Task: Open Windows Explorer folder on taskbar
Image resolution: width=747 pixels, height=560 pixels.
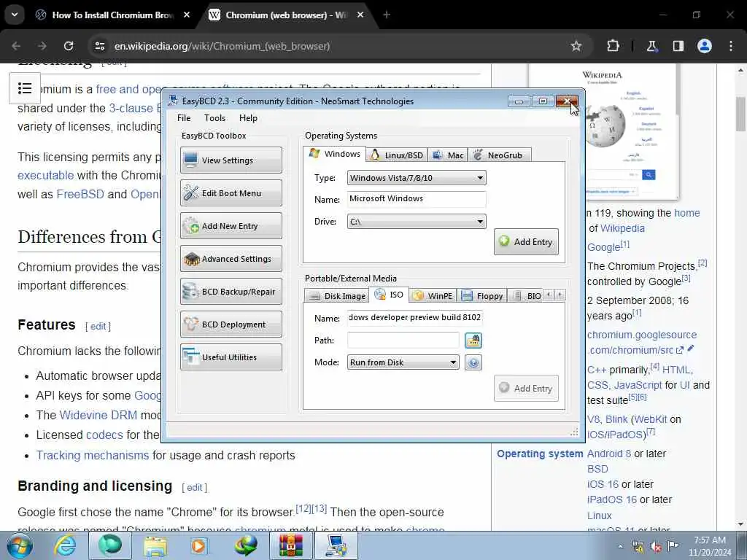Action: [x=155, y=545]
